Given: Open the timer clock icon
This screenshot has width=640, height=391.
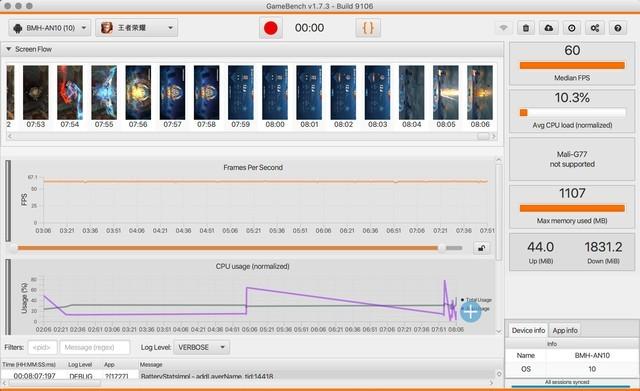Looking at the screenshot, I should pyautogui.click(x=572, y=28).
